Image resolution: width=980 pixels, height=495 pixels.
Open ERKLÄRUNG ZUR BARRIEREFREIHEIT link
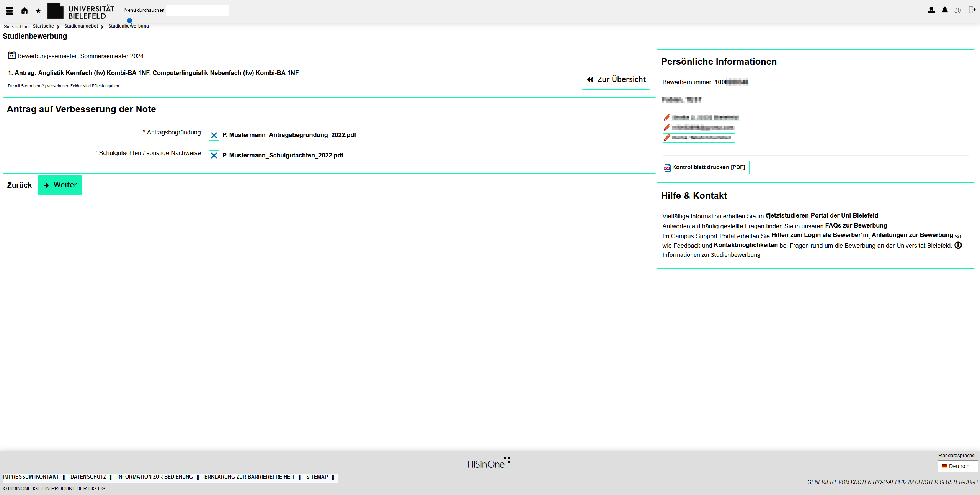(250, 477)
